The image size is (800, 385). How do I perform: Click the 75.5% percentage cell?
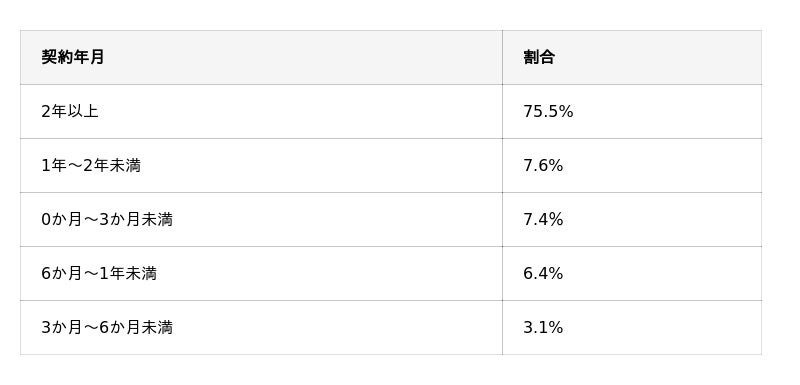[x=548, y=112]
